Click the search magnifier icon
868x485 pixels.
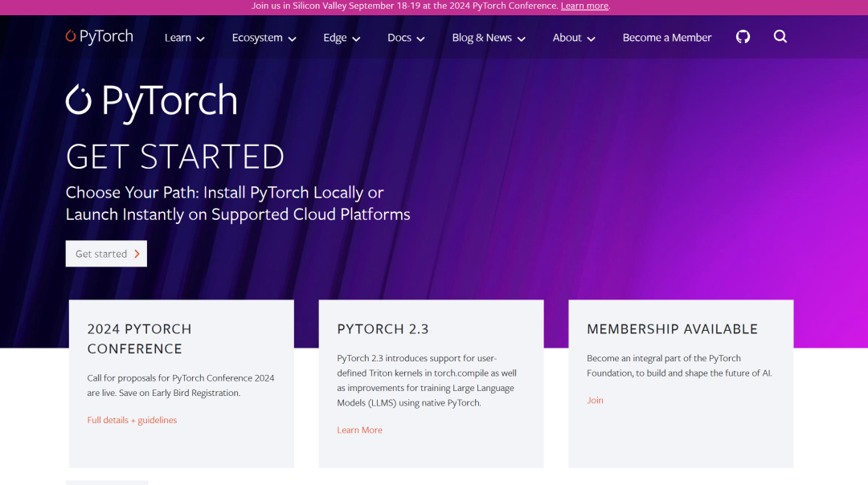(x=780, y=36)
